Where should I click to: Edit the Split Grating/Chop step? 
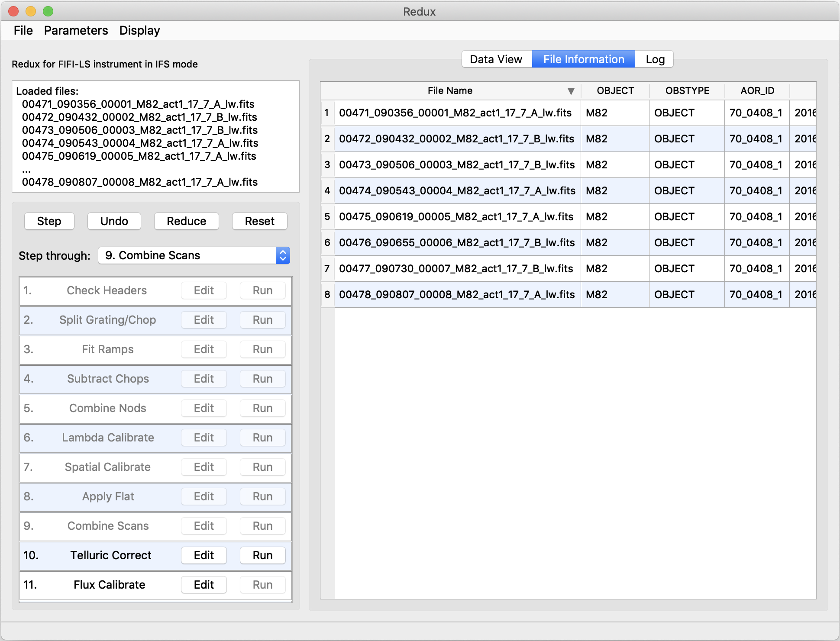(x=204, y=320)
